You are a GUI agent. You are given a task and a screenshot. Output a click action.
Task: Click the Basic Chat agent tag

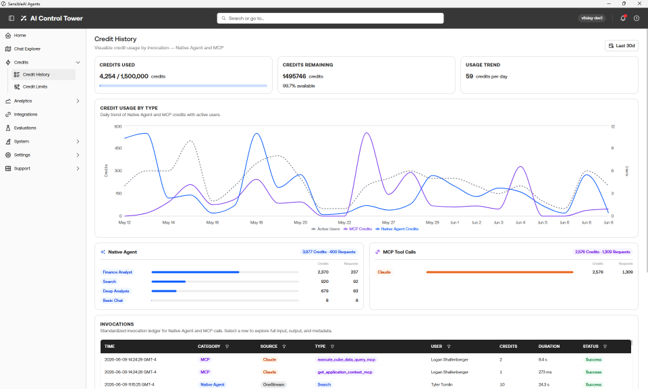[113, 301]
